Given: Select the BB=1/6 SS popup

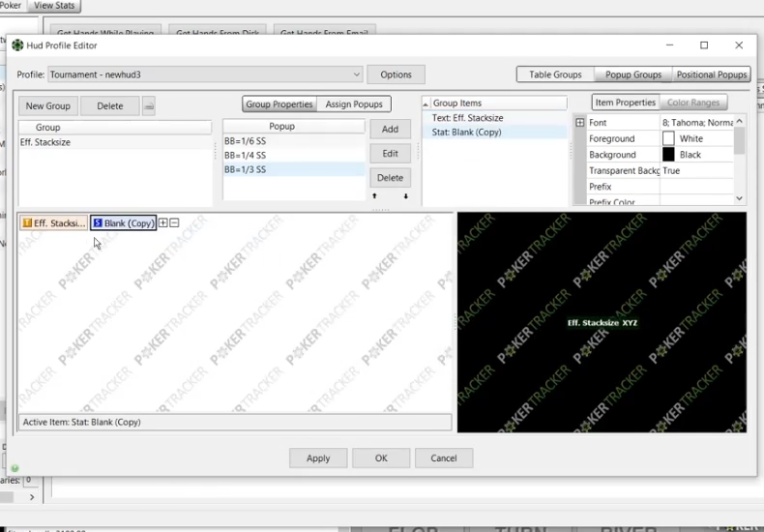Looking at the screenshot, I should 294,141.
